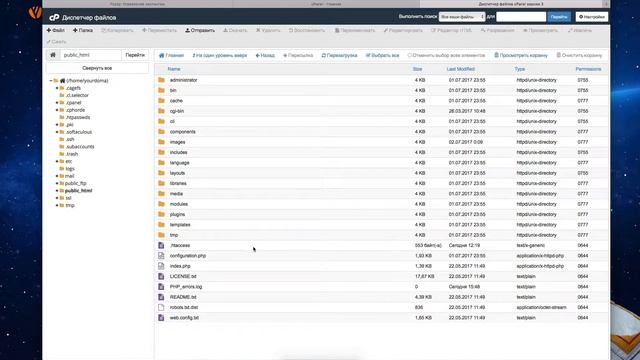Screen dimensions: 640x360
Task: Click the Сжать compress toolbar button
Action: point(56,42)
